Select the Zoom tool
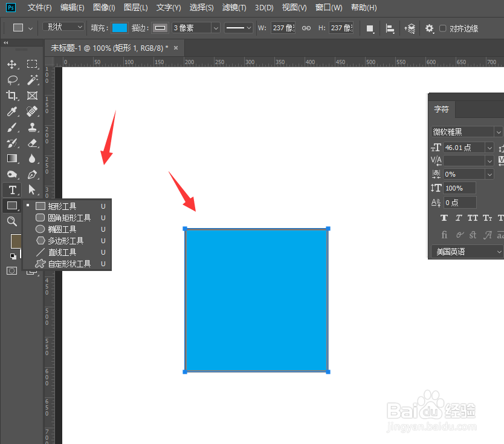 click(x=12, y=221)
